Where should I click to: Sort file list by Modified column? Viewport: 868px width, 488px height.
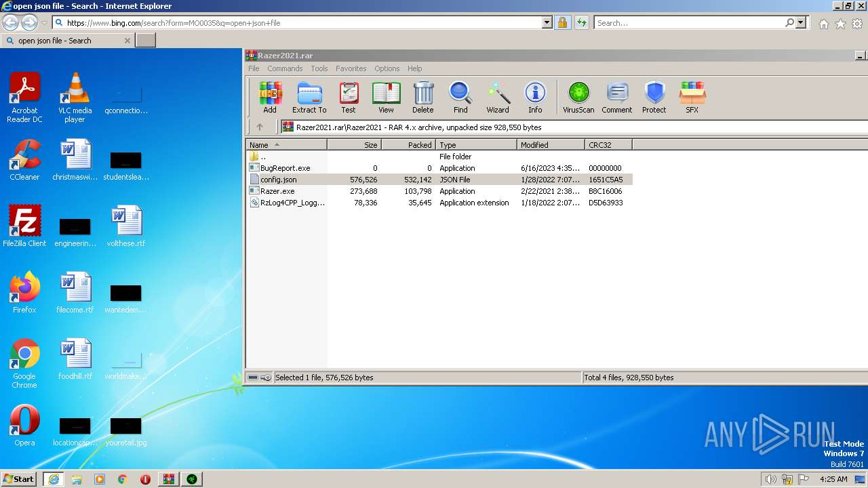551,144
